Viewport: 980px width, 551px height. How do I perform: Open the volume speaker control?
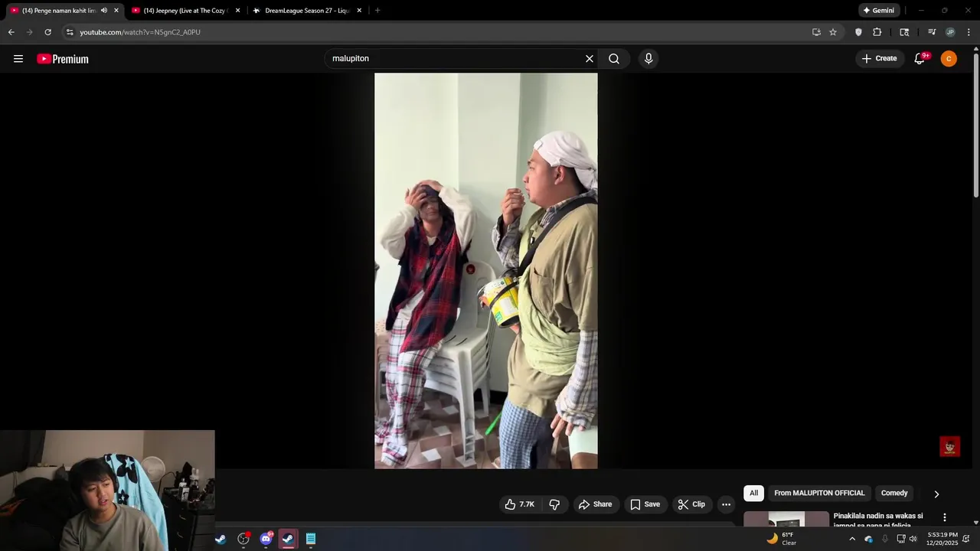tap(913, 539)
